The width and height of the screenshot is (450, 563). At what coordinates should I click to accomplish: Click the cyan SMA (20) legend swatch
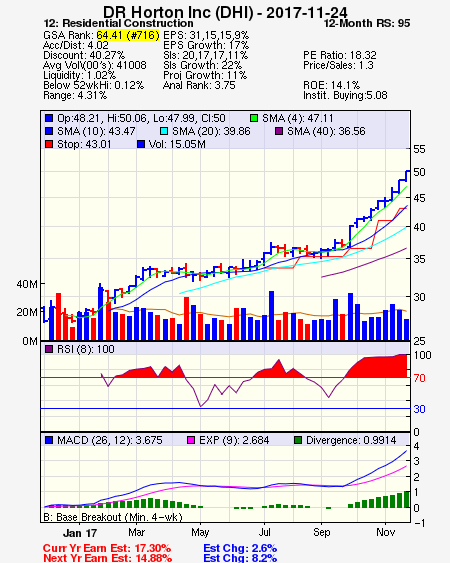(164, 131)
